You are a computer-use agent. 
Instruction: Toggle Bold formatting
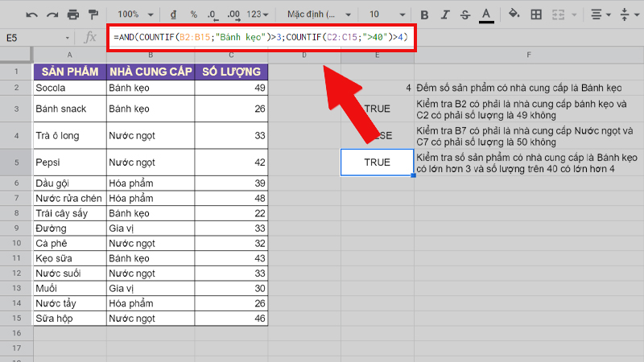(424, 14)
